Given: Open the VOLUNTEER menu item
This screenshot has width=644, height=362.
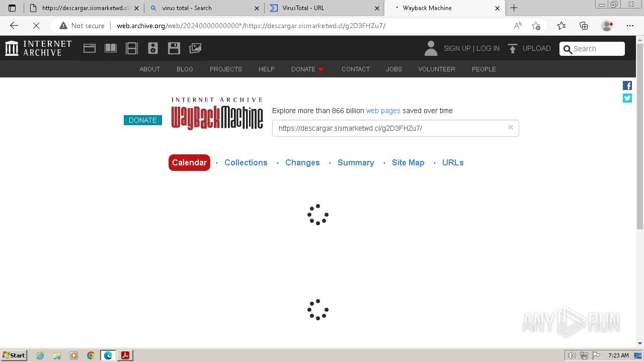Looking at the screenshot, I should (x=437, y=69).
